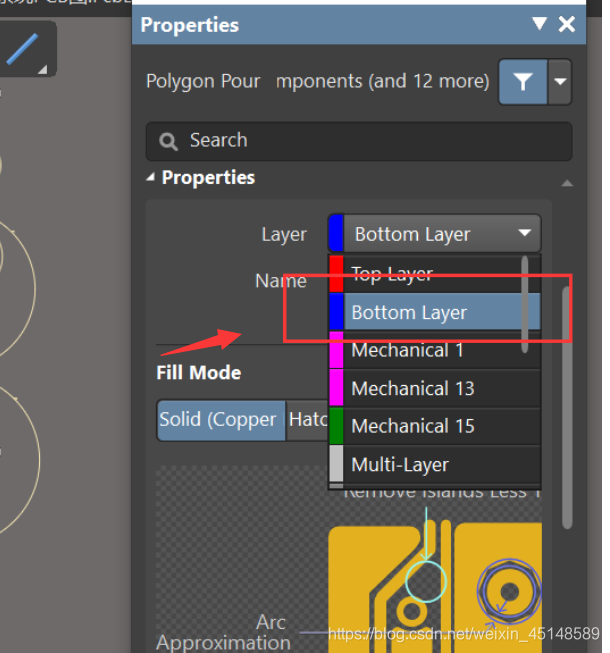This screenshot has height=653, width=610.
Task: Collapse the Properties section
Action: pos(151,178)
